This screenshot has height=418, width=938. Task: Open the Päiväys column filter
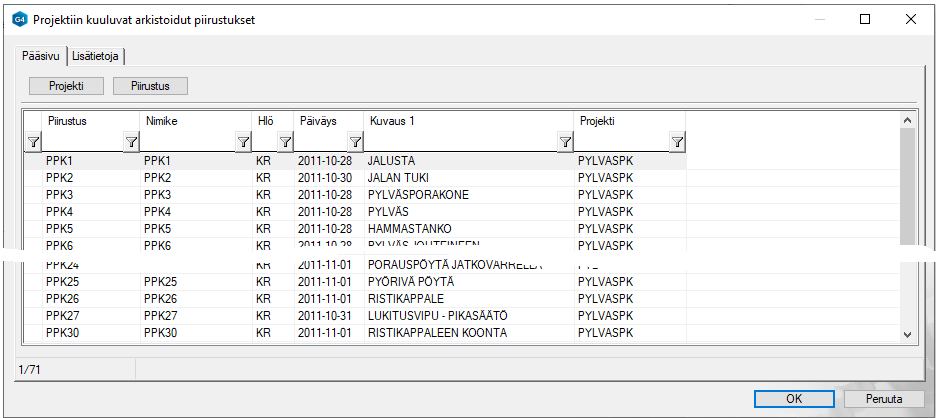[x=355, y=142]
